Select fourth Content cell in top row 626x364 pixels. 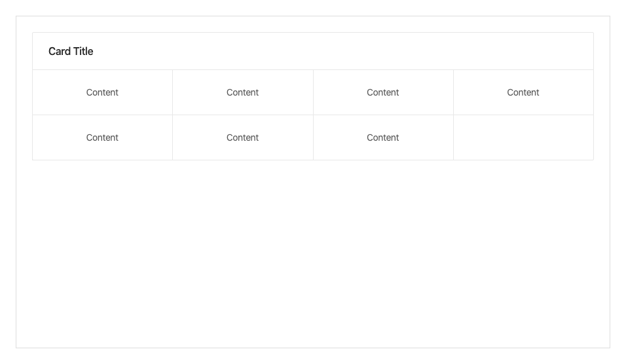523,92
